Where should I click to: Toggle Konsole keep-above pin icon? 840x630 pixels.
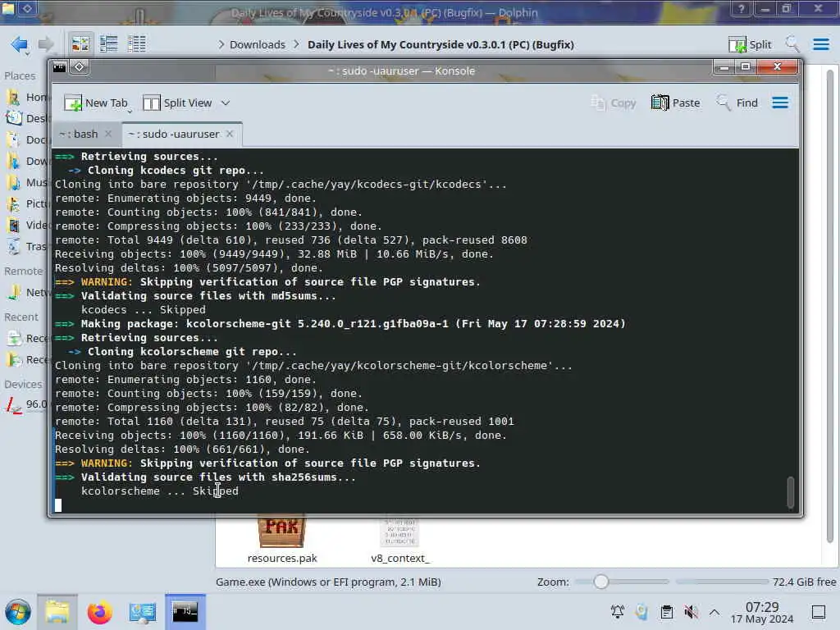(x=80, y=67)
